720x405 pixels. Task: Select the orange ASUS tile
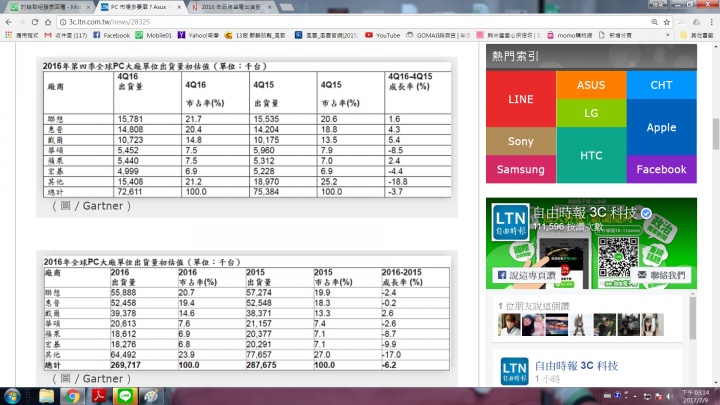tap(591, 85)
